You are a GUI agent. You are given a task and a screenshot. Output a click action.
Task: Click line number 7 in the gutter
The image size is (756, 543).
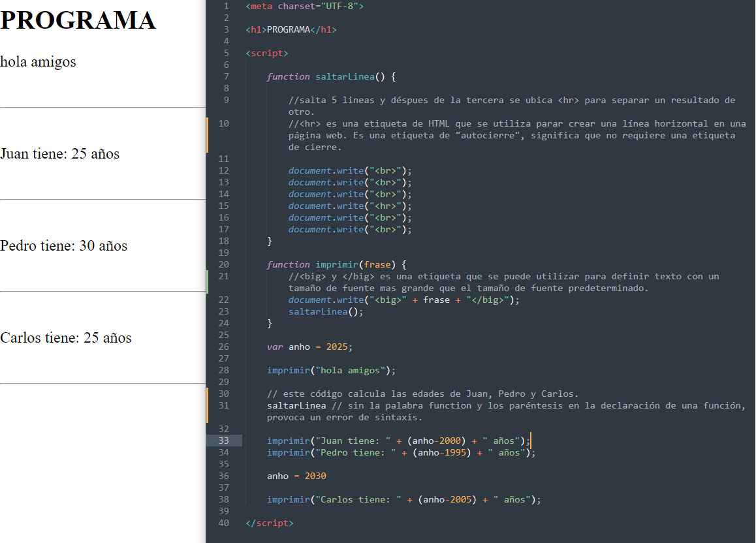click(x=226, y=76)
